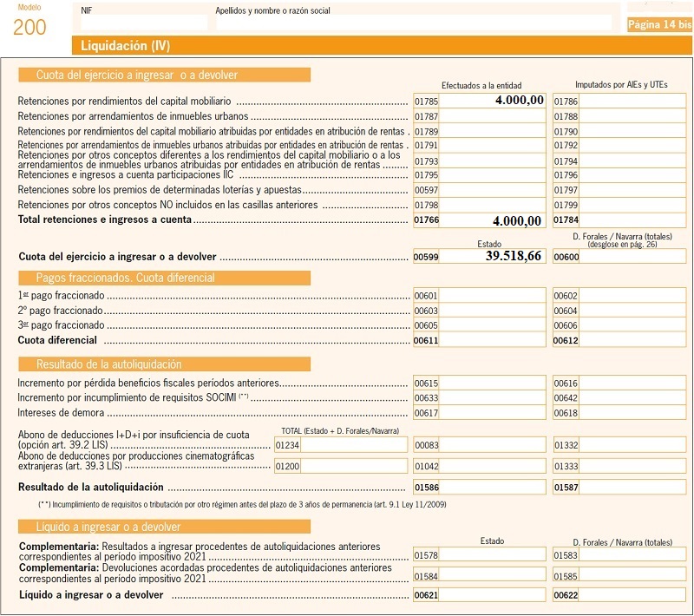Select Líquido a ingresar field 00621
694x616 pixels.
pos(492,595)
